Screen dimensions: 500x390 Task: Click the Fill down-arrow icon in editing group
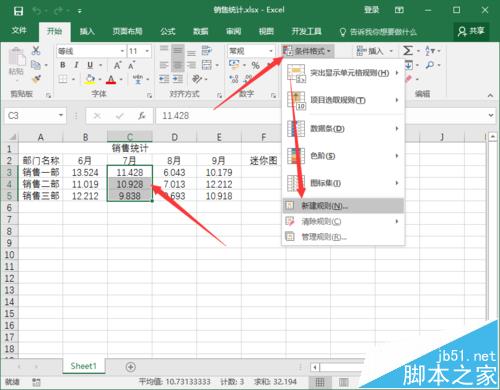(409, 65)
